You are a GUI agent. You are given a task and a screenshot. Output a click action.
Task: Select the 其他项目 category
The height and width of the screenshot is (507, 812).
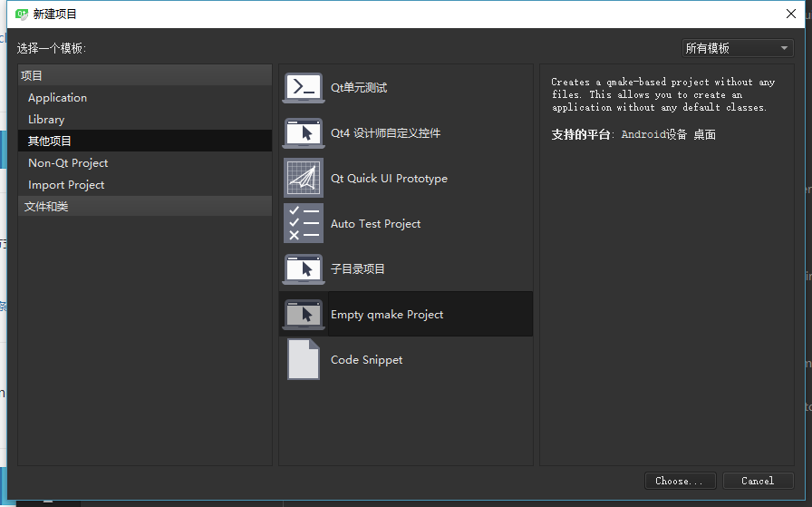[x=144, y=141]
